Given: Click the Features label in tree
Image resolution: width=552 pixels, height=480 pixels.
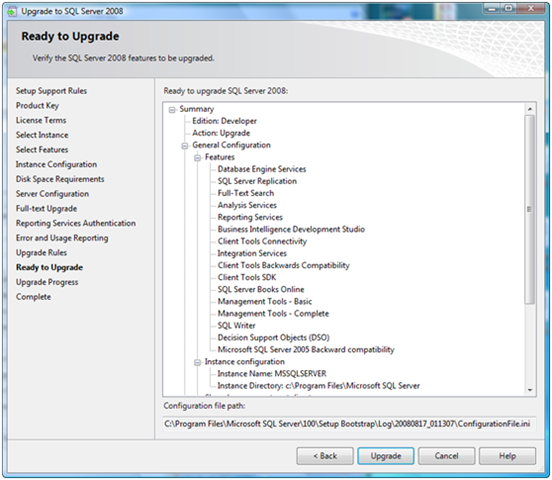Looking at the screenshot, I should tap(220, 157).
